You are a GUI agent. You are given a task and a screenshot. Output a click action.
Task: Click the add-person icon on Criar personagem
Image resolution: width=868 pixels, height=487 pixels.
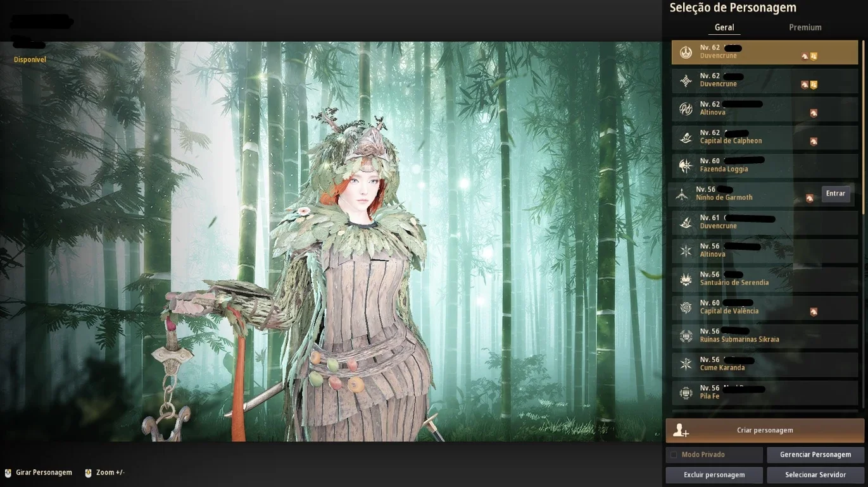681,431
